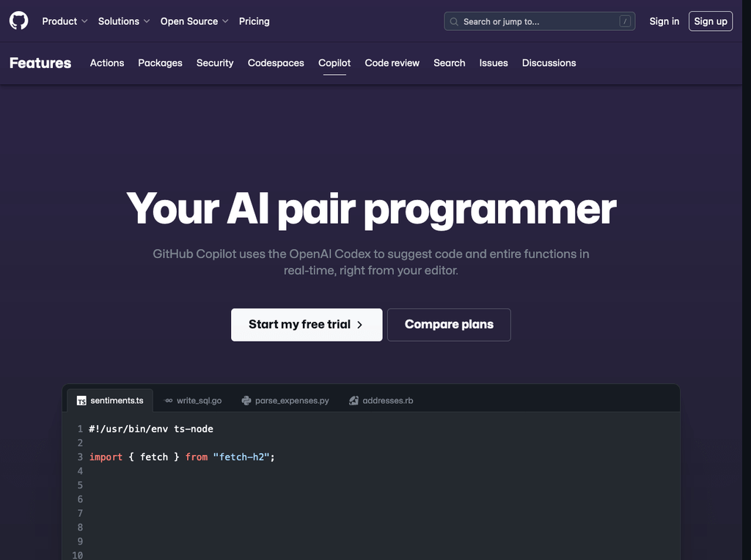Go to the Search feature tab
Screen dimensions: 751x560
450,63
